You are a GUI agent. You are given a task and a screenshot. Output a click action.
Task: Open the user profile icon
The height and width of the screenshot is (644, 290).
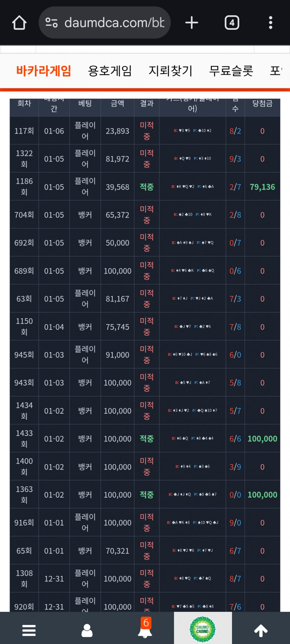pos(87,630)
